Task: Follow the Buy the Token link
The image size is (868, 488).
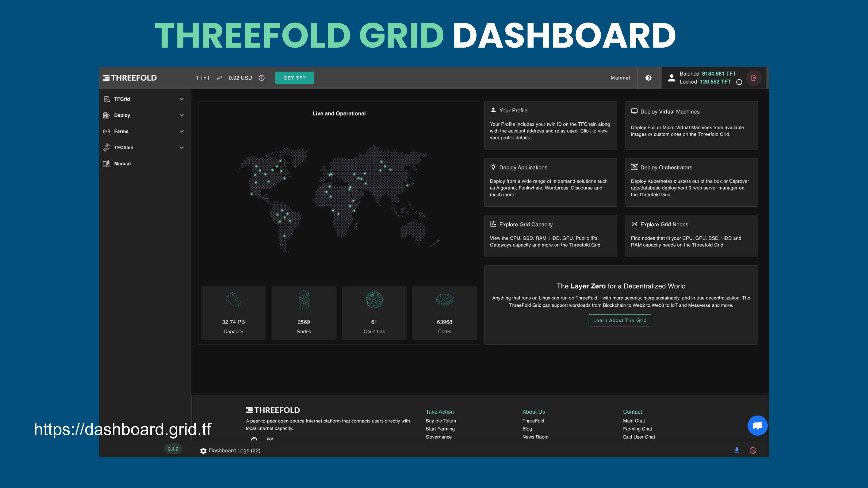Action: click(x=440, y=421)
